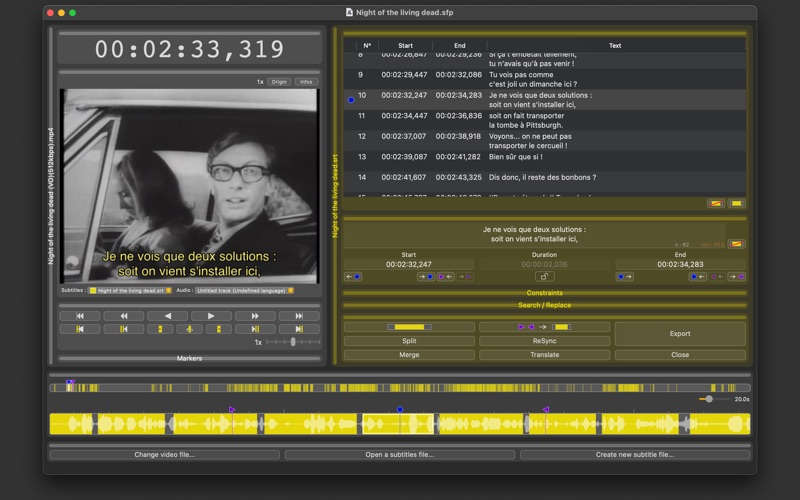
Task: Click the blue playhead marker on waveform
Action: 400,409
